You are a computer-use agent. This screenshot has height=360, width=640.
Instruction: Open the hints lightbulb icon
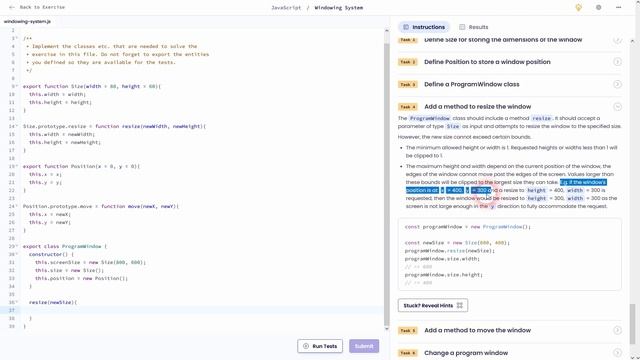pyautogui.click(x=578, y=7)
